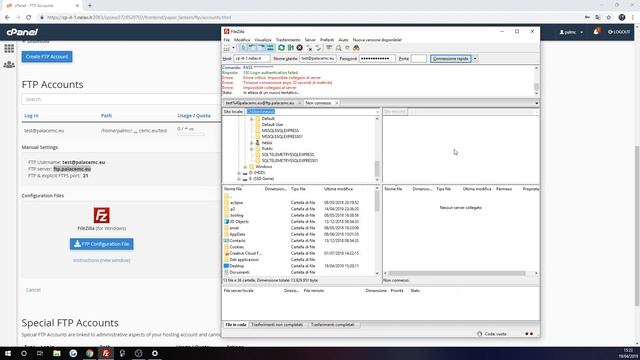The width and height of the screenshot is (640, 360).
Task: Open FileZilla Preferiti menu
Action: (x=327, y=40)
